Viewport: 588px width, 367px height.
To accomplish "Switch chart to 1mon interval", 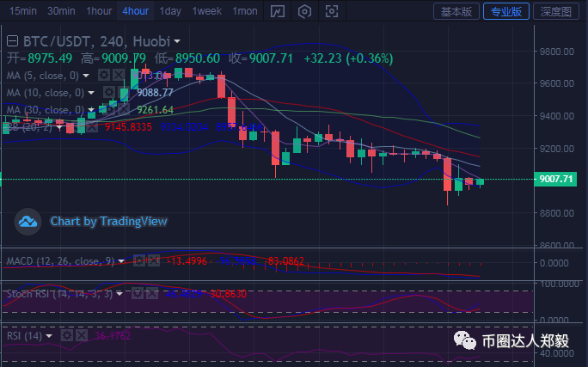I will [245, 11].
